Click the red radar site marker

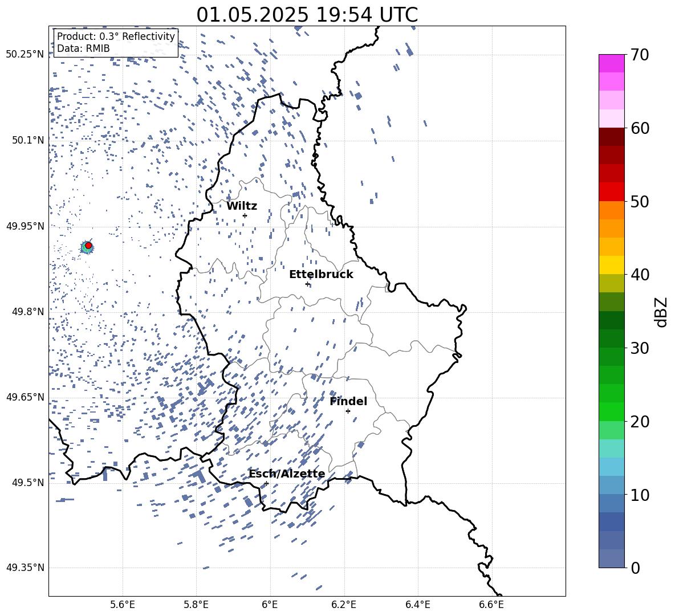(88, 246)
